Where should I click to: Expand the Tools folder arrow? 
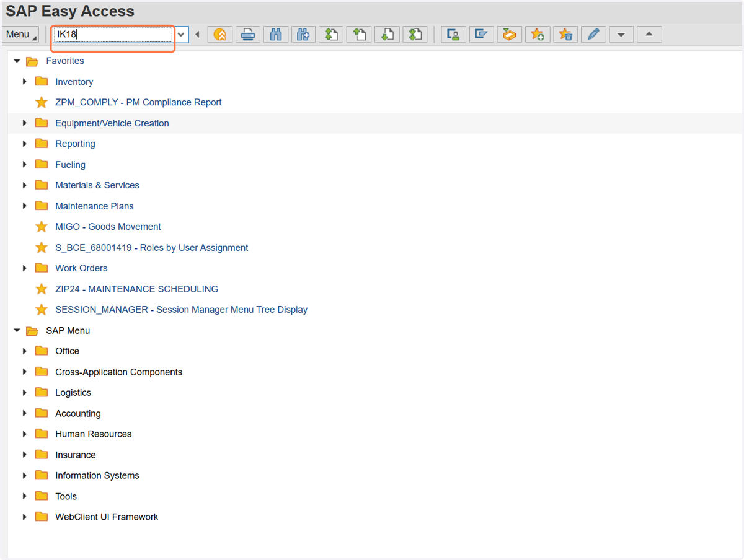click(25, 497)
